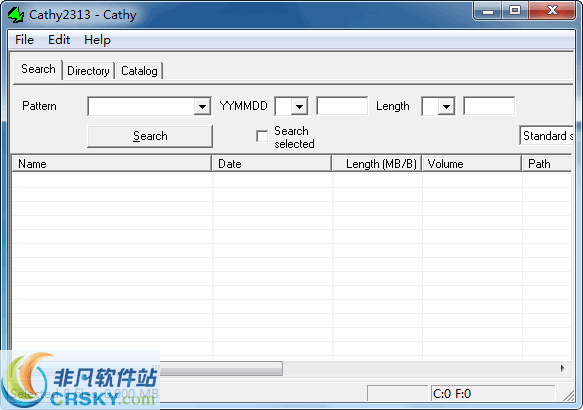Maximize the Cathy window
This screenshot has width=583, height=410.
[515, 11]
